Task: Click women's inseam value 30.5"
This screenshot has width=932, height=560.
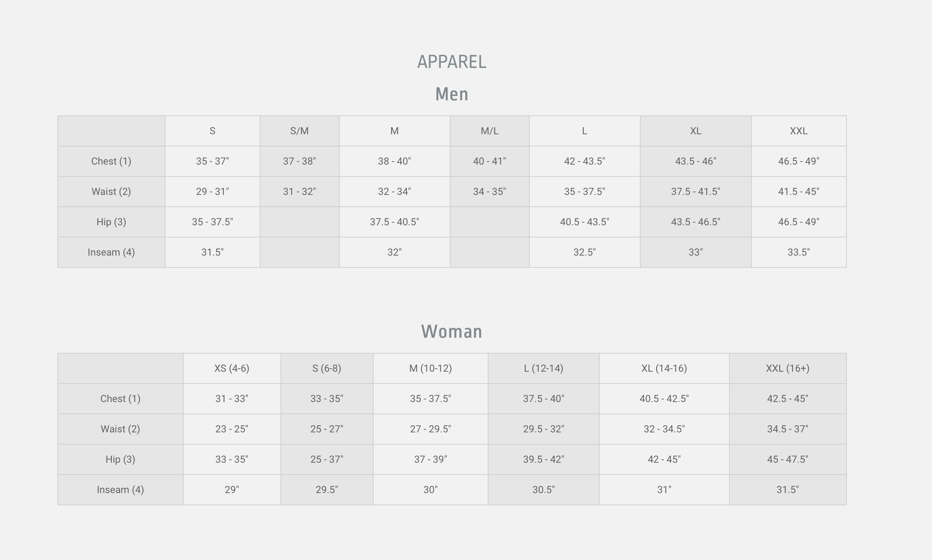Action: [544, 490]
